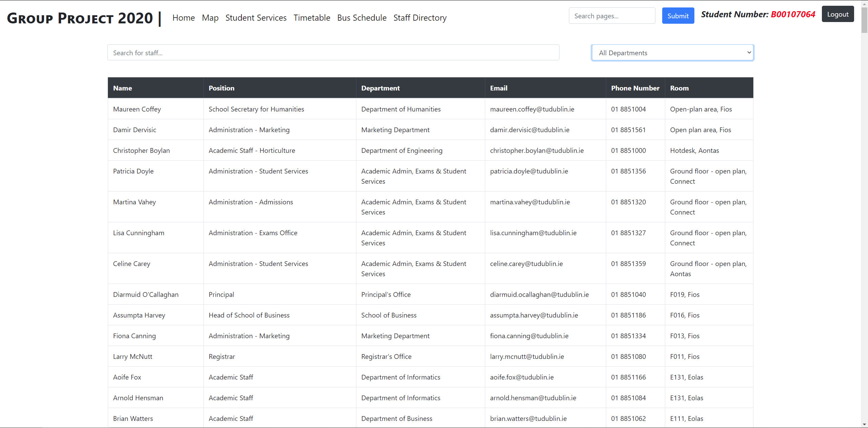Image resolution: width=868 pixels, height=428 pixels.
Task: Click email patricia.doyle@tudublin.ie
Action: [529, 171]
